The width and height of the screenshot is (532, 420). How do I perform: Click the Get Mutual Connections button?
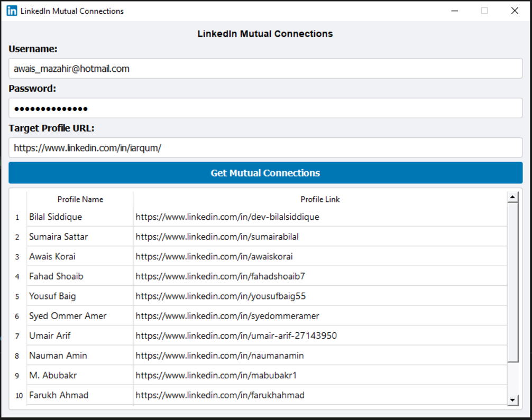coord(265,173)
